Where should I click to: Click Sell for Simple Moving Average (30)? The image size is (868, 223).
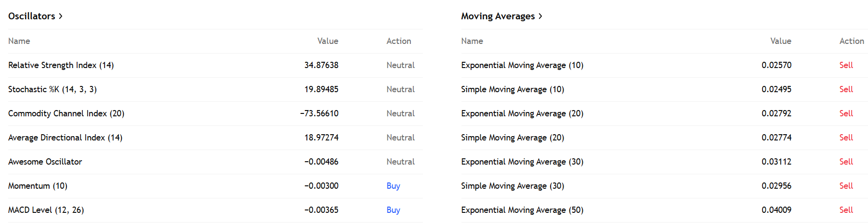846,186
